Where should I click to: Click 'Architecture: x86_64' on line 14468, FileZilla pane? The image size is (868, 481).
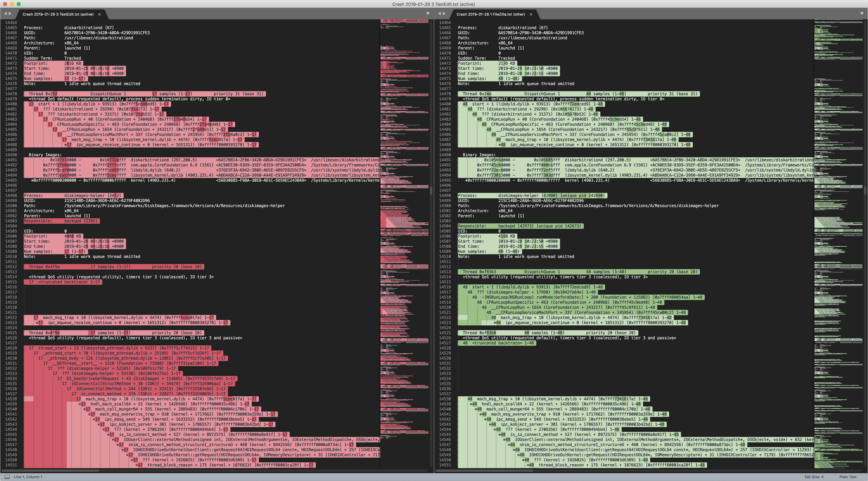(485, 43)
